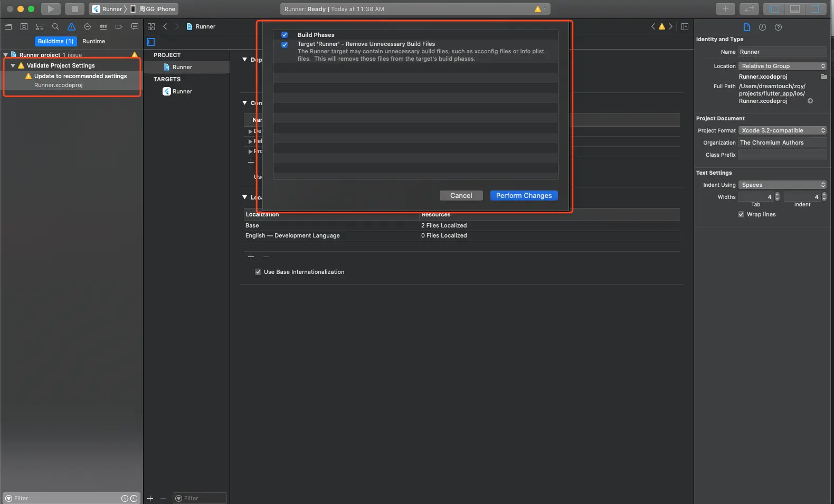The width and height of the screenshot is (834, 504).
Task: Open the Source Control navigator
Action: pos(24,26)
